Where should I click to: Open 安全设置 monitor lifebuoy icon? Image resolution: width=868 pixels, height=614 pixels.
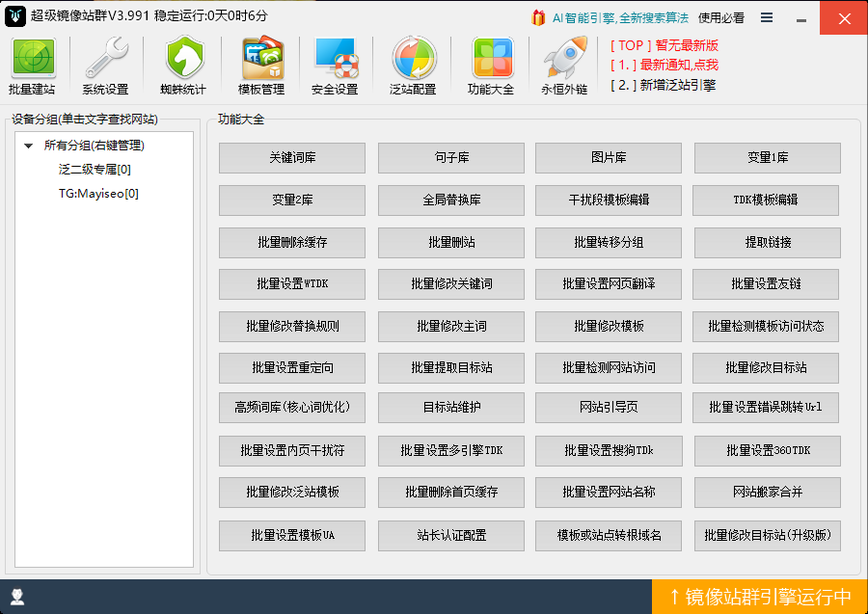[x=335, y=58]
